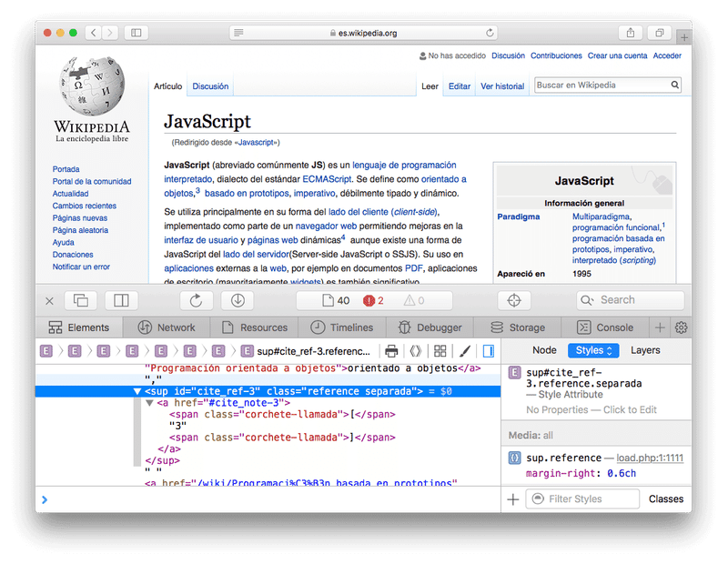Click Buscar en Wikipedia search box
728x564 pixels.
click(602, 85)
